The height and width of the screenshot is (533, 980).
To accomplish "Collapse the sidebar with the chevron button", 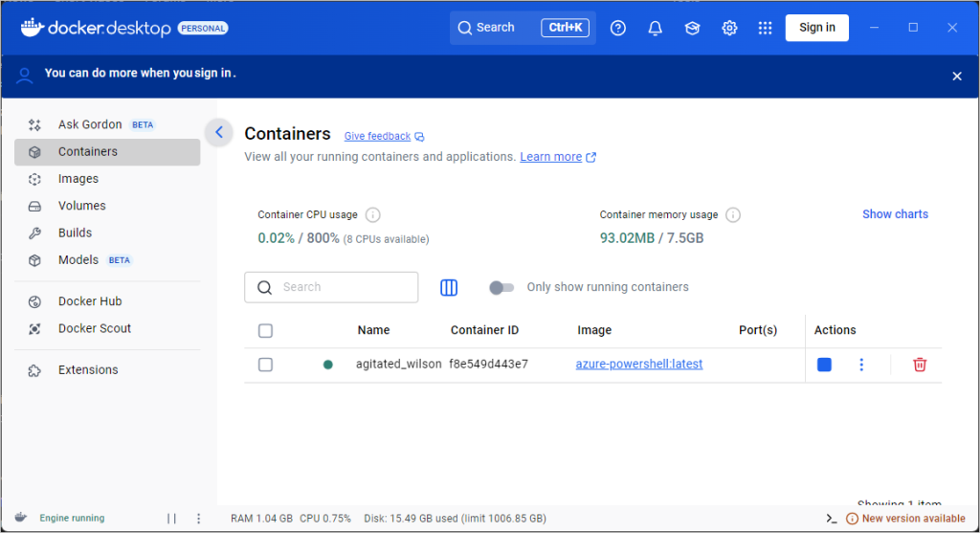I will click(219, 132).
